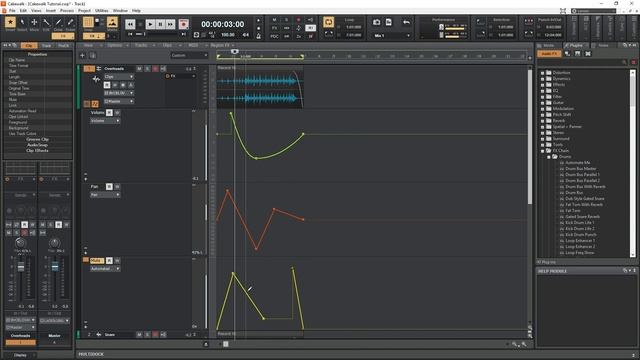The image size is (640, 360).
Task: Select the Draw pencil tool
Action: [x=58, y=22]
